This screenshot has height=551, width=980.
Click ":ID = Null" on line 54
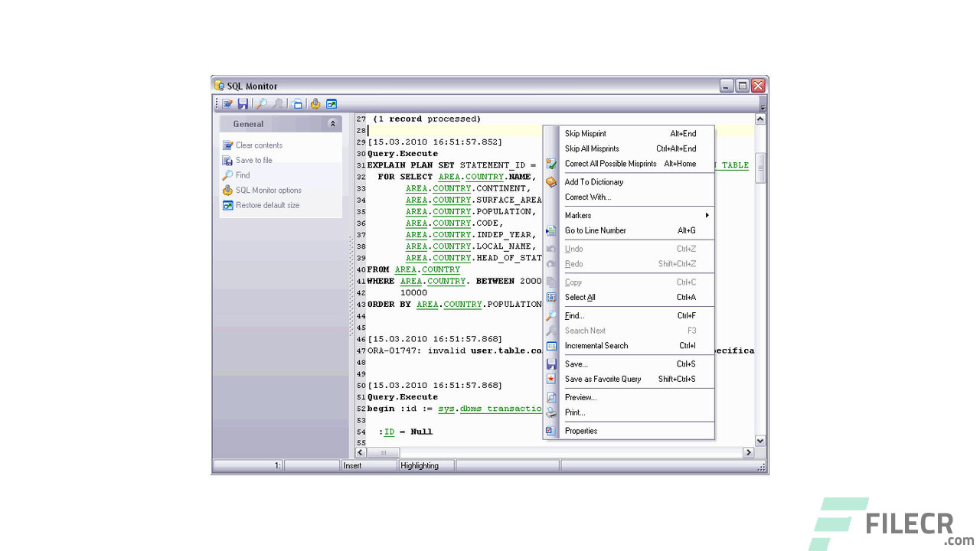406,432
